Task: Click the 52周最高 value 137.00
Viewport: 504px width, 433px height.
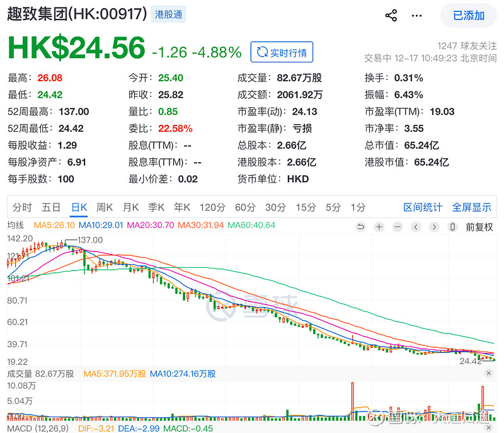Action: tap(74, 112)
